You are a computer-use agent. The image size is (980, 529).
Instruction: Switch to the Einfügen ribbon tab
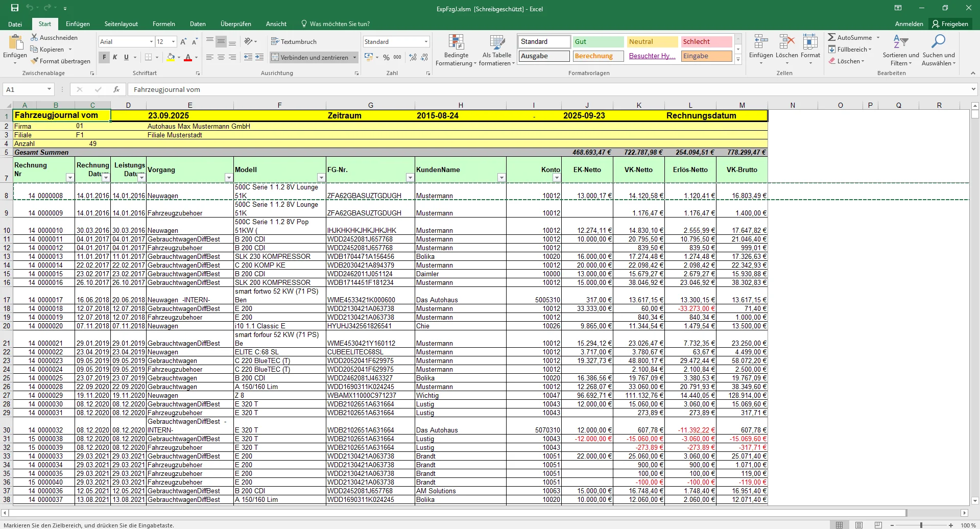[78, 23]
